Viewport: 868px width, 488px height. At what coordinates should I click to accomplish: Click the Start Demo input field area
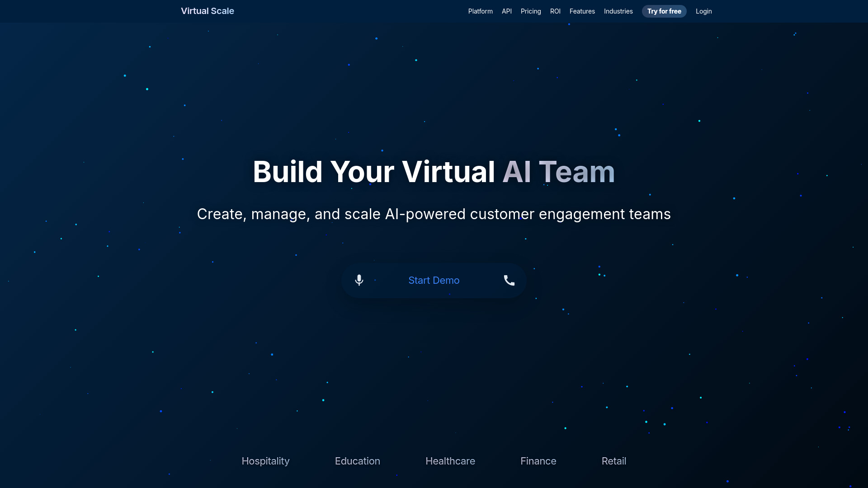click(434, 280)
